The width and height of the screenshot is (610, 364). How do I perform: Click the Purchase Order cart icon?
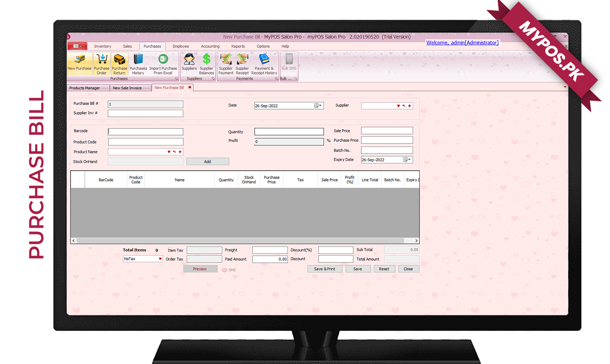pos(102,63)
